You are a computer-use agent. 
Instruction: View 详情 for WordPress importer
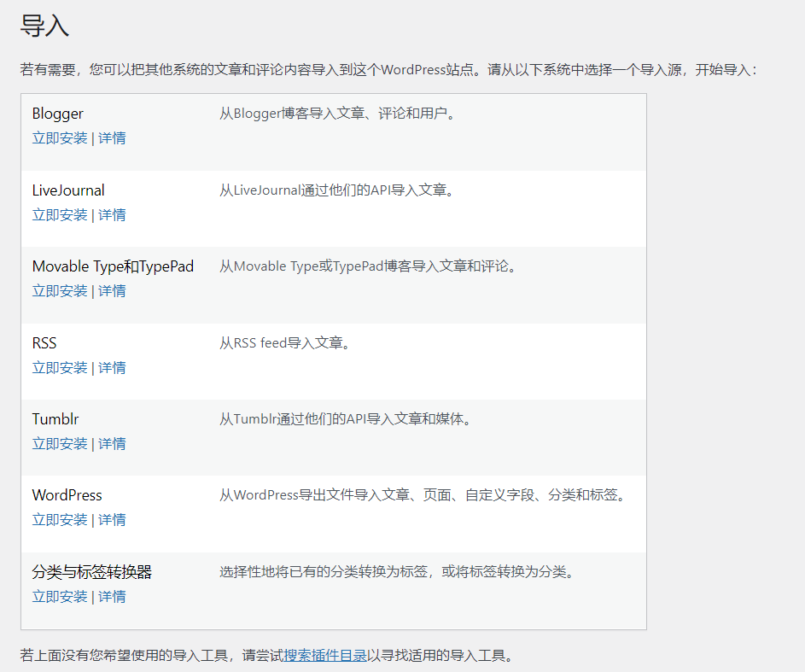(112, 520)
